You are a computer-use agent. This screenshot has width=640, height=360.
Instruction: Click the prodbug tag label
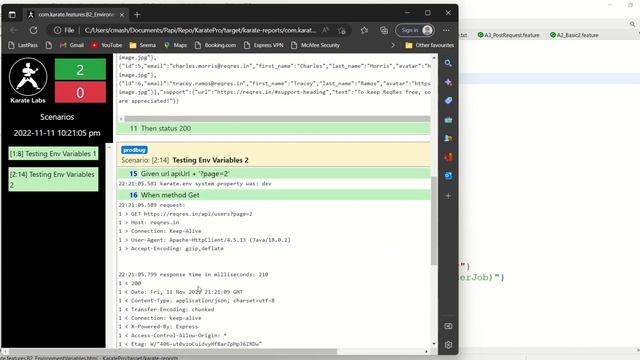(x=134, y=150)
